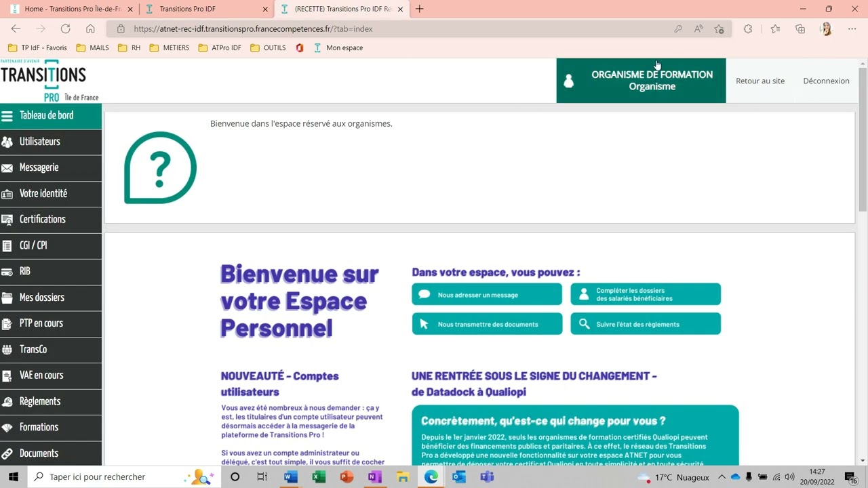Viewport: 868px width, 488px height.
Task: Open new browser tab with plus button
Action: coord(420,9)
